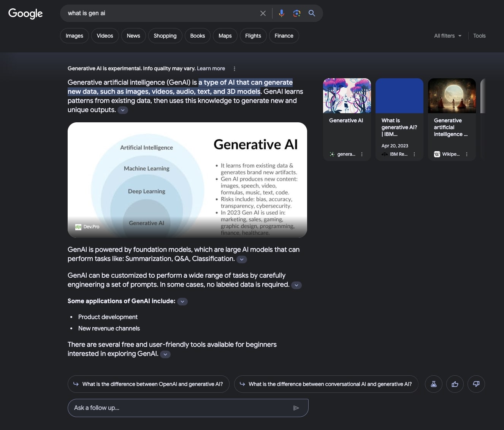Click the Learn more link
Screen dimensions: 504x430
point(211,68)
